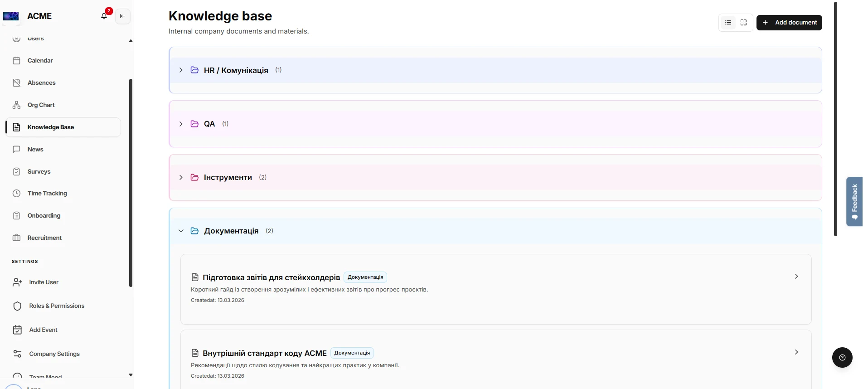Select Knowledge Base menu item
868x389 pixels.
pos(63,127)
